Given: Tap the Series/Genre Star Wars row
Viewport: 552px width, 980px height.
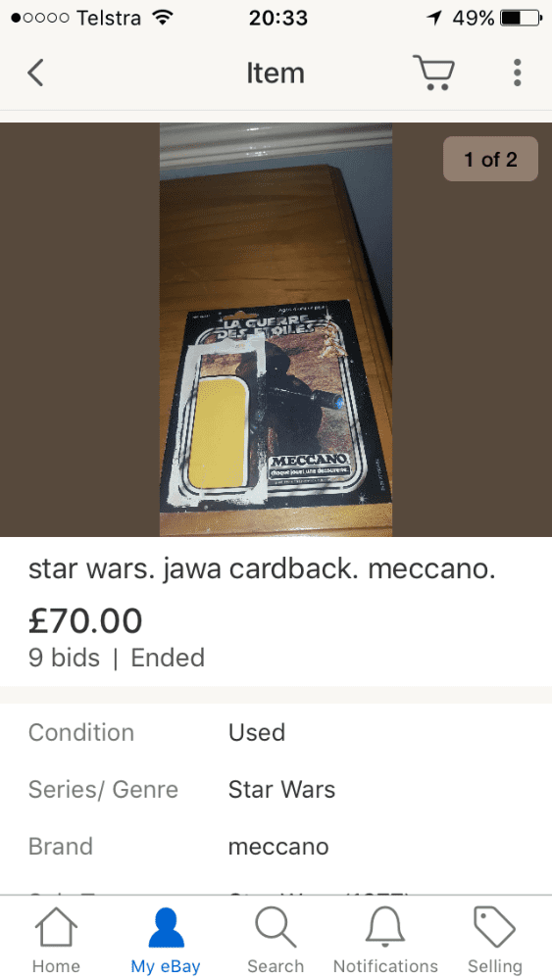Looking at the screenshot, I should (x=276, y=789).
